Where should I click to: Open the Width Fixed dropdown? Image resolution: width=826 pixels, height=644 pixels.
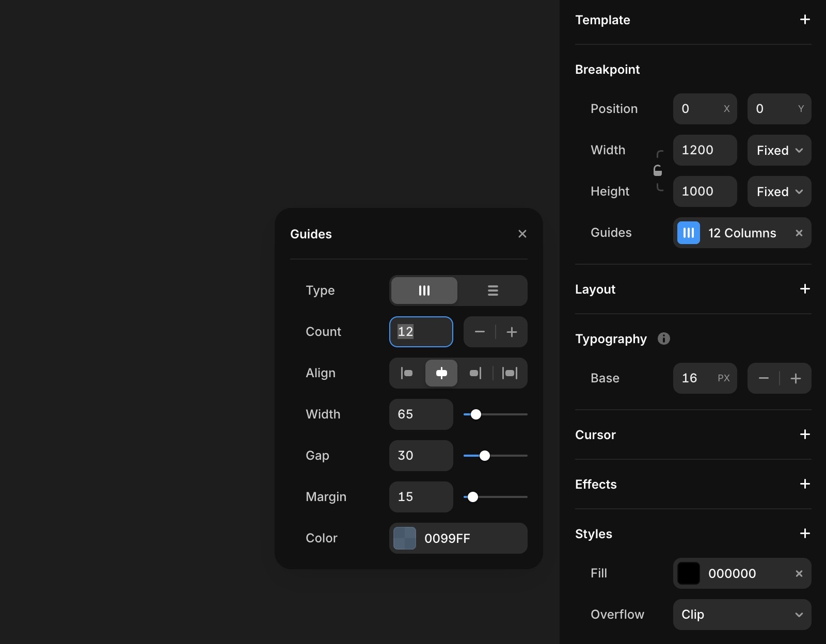779,150
